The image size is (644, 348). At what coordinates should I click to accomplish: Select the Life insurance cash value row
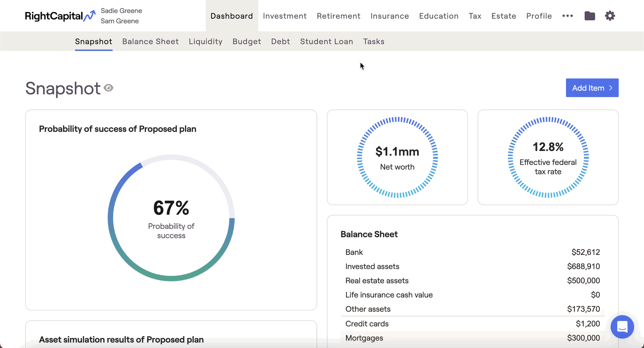point(473,295)
